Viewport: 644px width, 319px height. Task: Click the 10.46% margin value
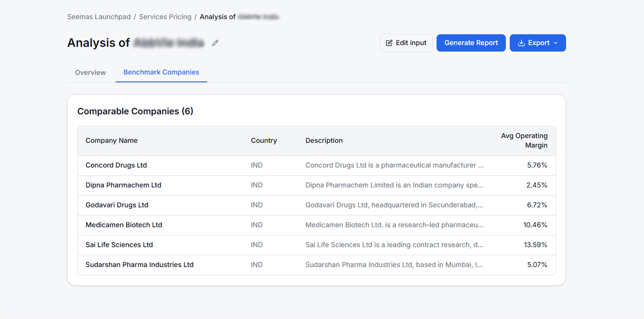pos(535,225)
